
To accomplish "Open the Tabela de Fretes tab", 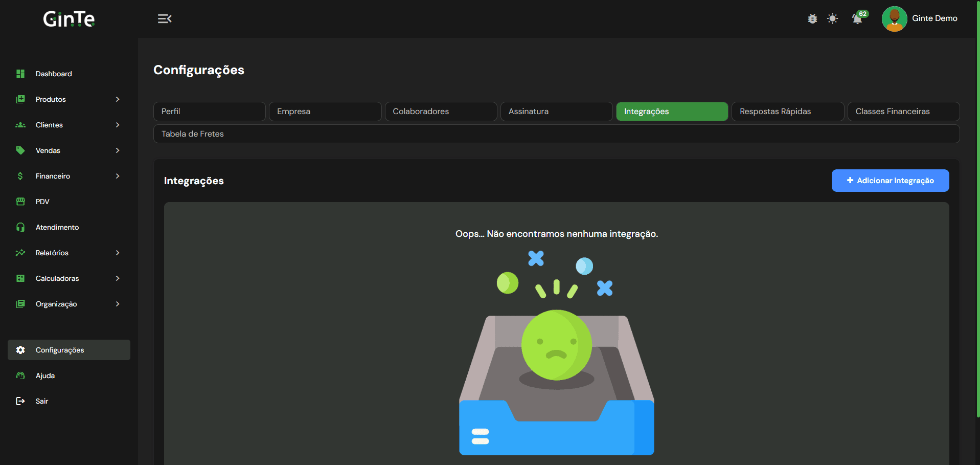I will 557,134.
